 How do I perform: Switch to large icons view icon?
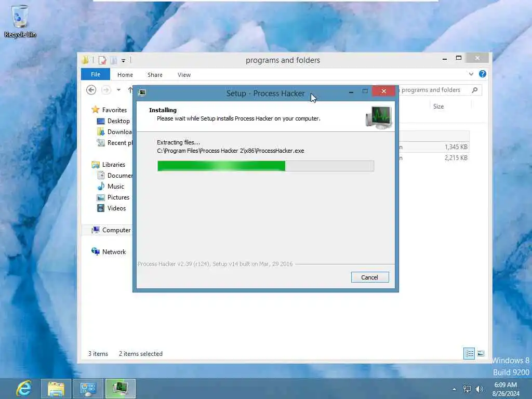(x=481, y=353)
